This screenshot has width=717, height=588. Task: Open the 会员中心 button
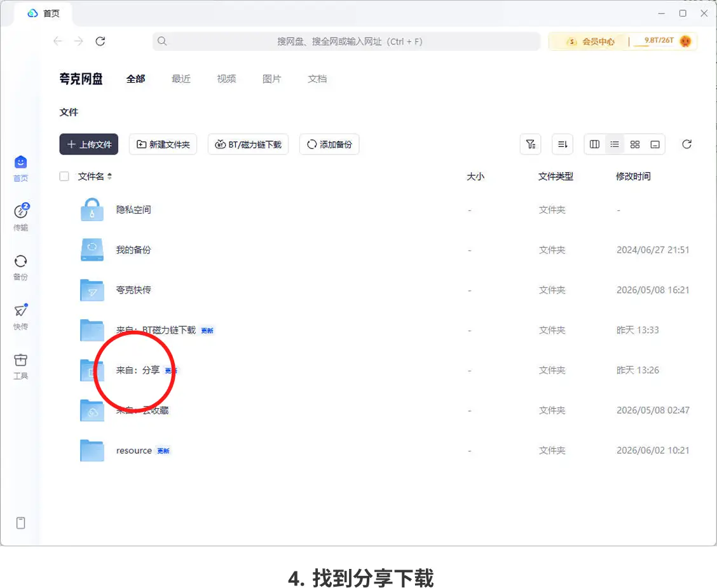591,41
